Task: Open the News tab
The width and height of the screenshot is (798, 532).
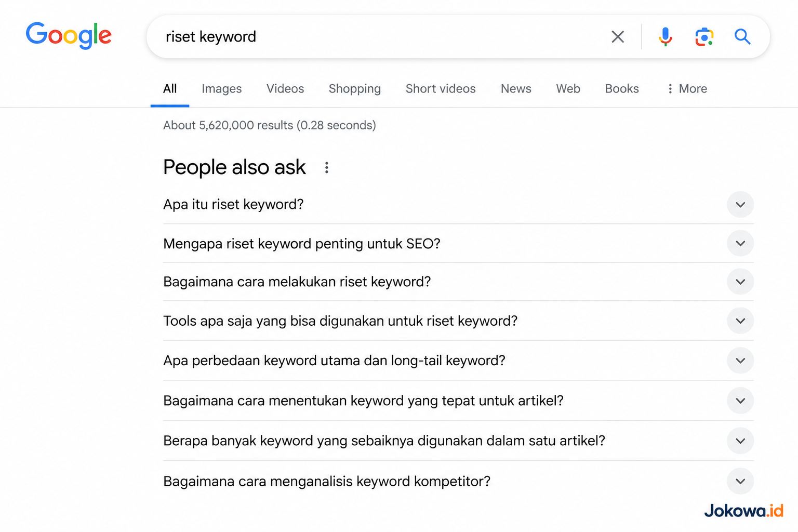Action: (x=516, y=89)
